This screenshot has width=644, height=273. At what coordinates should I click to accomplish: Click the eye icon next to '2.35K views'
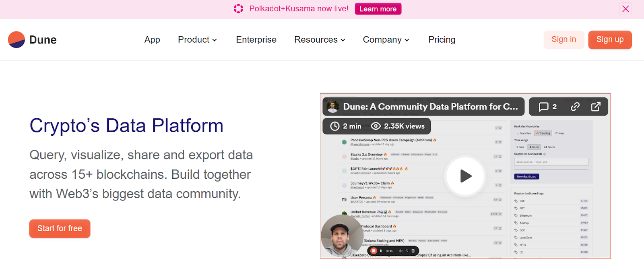(x=376, y=126)
